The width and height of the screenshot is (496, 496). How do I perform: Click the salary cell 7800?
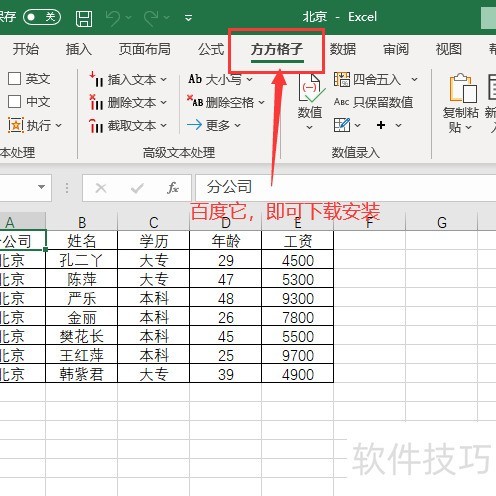298,317
